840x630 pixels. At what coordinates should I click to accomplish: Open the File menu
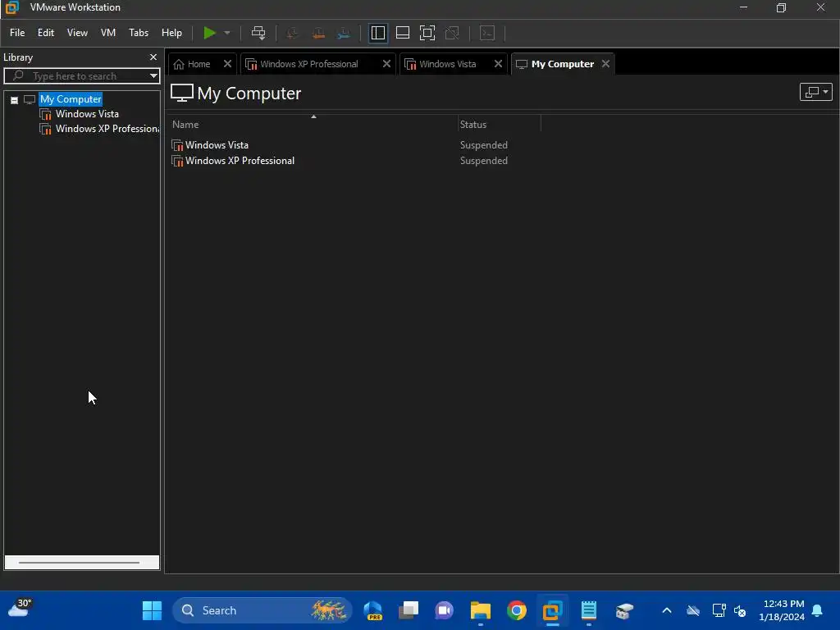[x=17, y=33]
